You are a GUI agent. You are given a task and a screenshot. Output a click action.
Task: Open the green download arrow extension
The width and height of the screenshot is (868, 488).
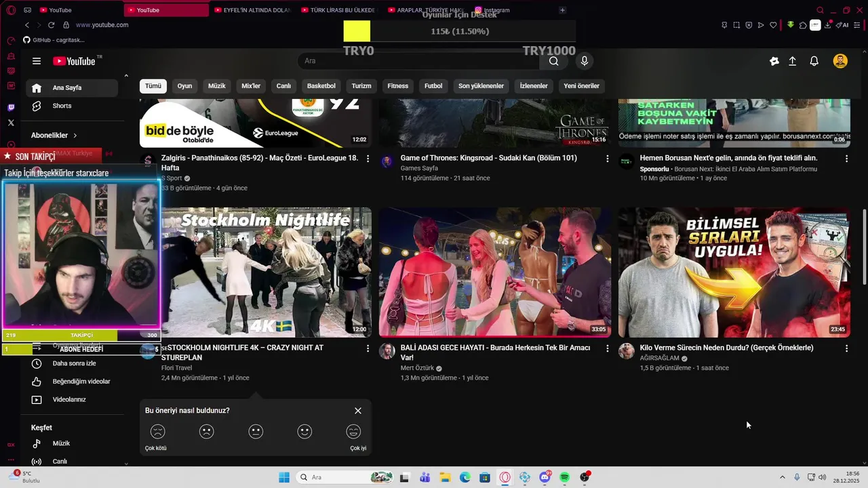coord(791,25)
